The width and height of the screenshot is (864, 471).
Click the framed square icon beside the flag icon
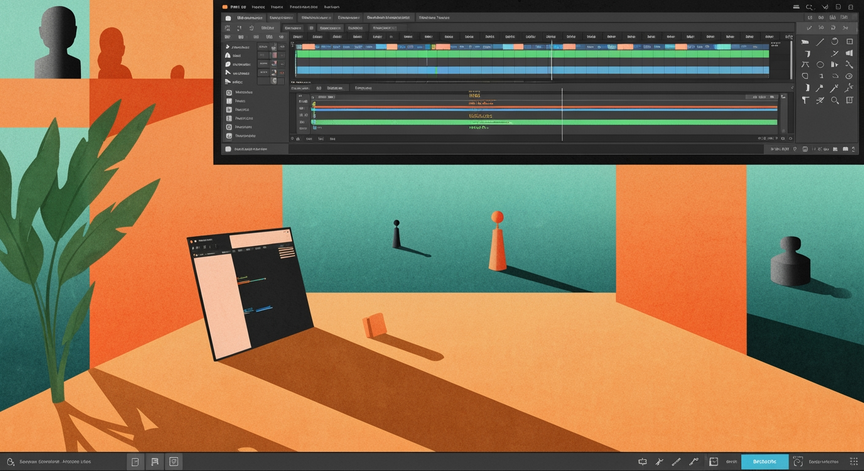pos(174,462)
